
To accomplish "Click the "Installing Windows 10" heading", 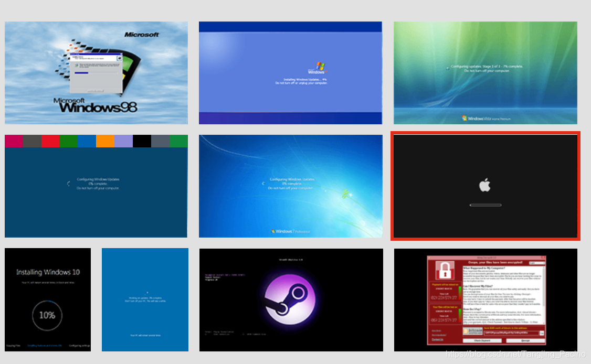I will 48,272.
